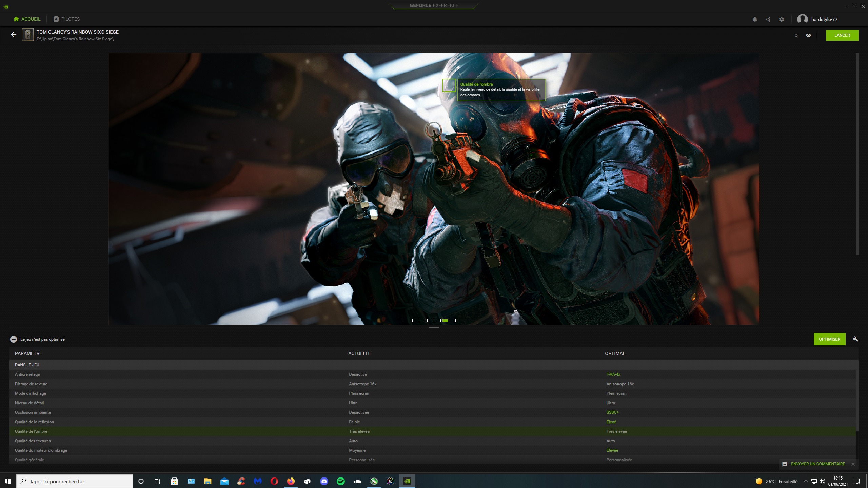Collapse the game-not-optimized status with the minus icon
The image size is (868, 488).
point(14,339)
